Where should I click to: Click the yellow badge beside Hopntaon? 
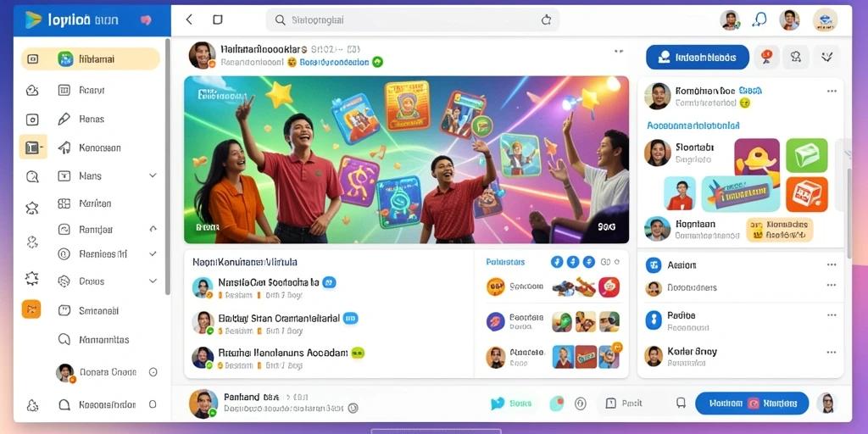[x=780, y=229]
